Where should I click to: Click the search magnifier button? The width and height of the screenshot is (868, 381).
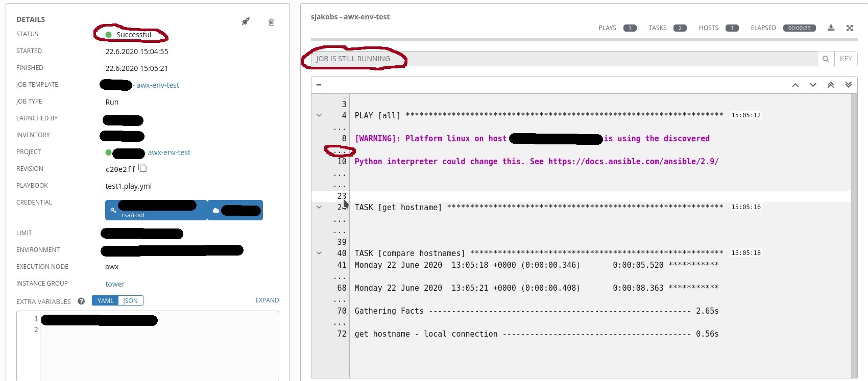[826, 59]
